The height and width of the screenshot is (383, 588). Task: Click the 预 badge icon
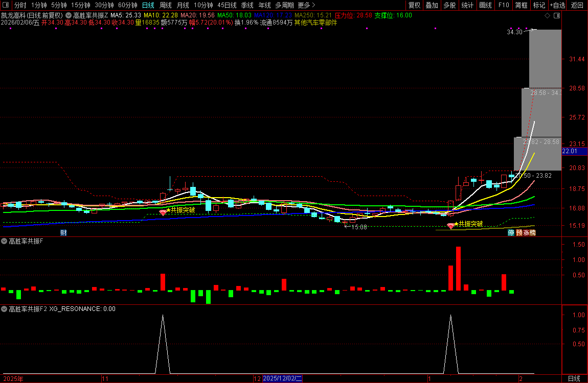(x=519, y=233)
